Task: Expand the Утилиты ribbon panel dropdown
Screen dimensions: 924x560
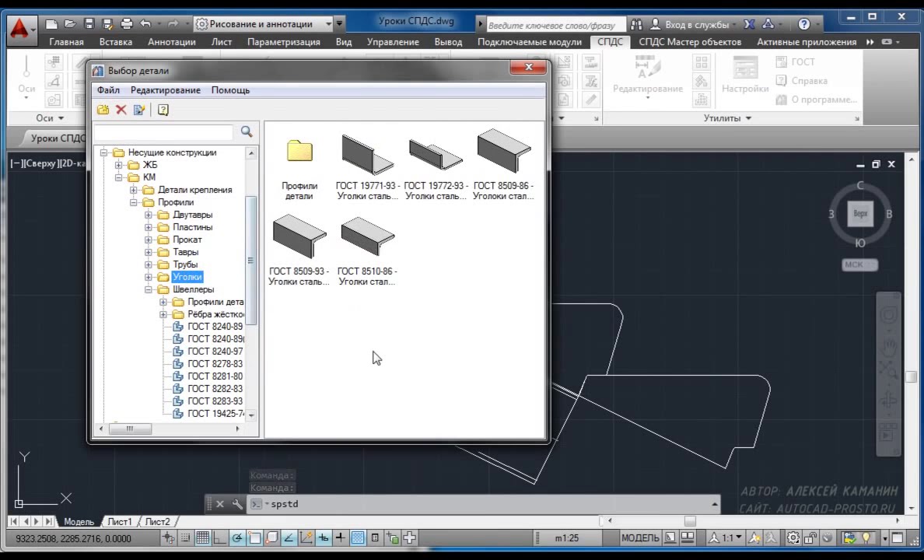Action: [728, 118]
